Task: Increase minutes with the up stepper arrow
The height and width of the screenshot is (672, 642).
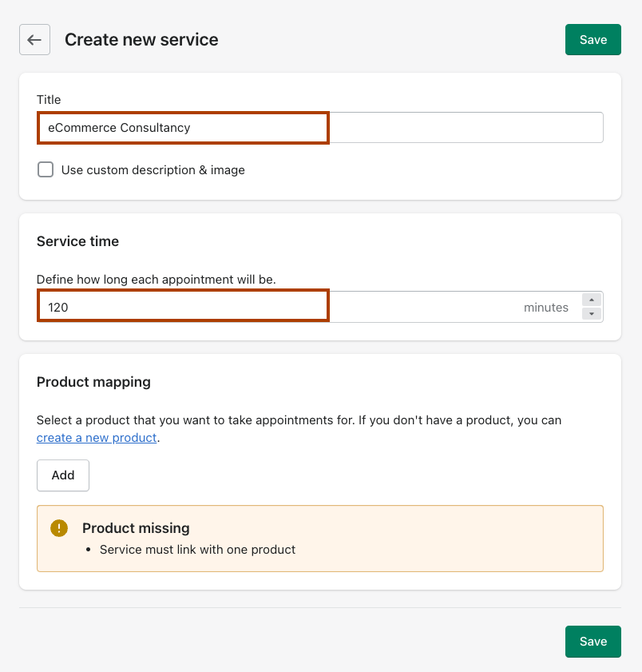Action: [x=591, y=300]
